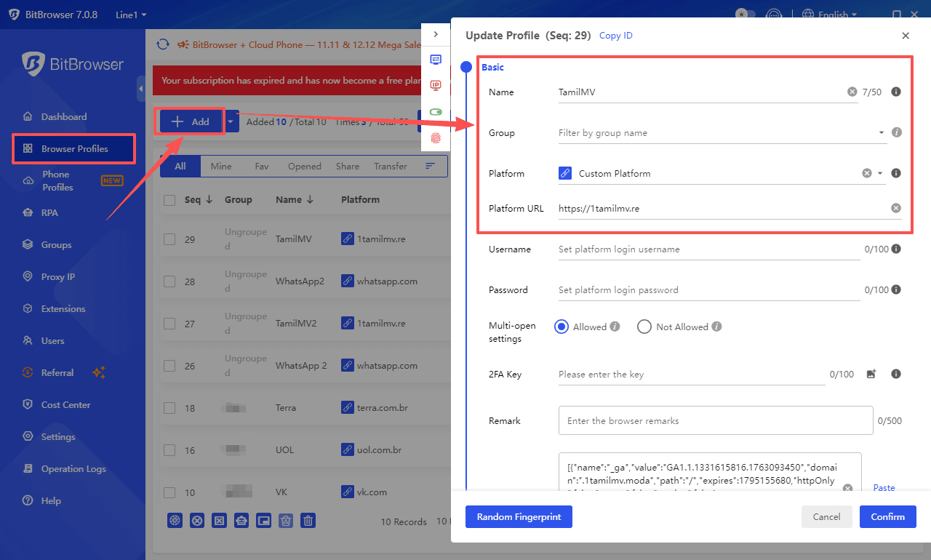This screenshot has height=560, width=931.
Task: Select the Allowed multi-open radio button
Action: click(562, 327)
